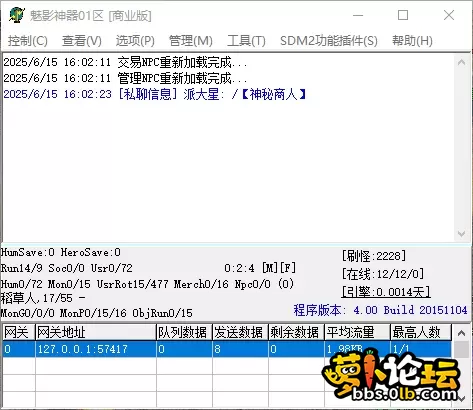Open the 帮助(H) menu
This screenshot has height=410, width=473.
pos(412,41)
